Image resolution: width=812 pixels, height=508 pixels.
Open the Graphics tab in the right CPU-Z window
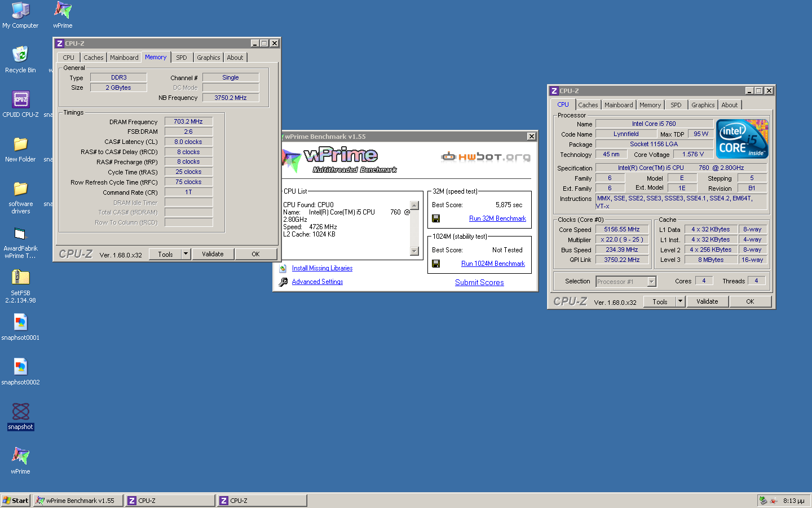[x=703, y=105]
